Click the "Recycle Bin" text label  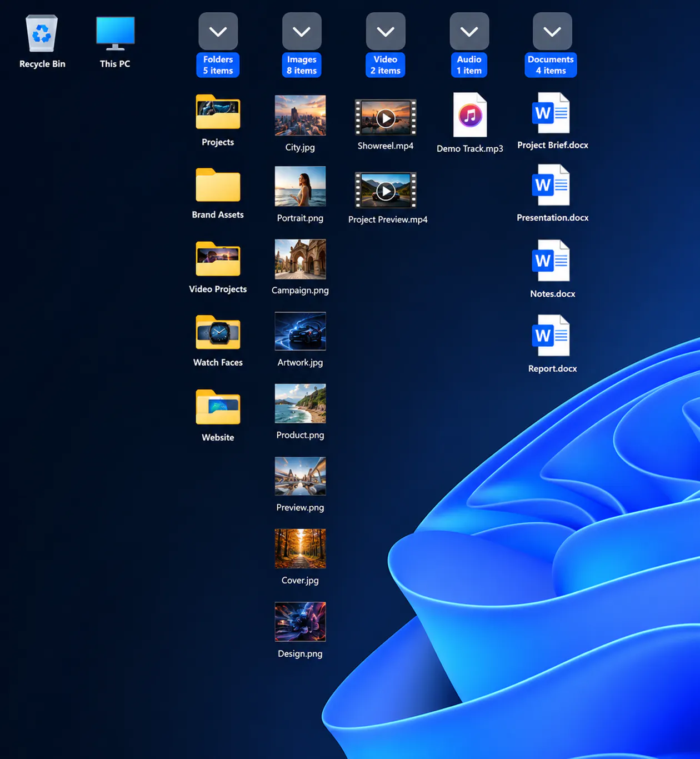click(42, 64)
